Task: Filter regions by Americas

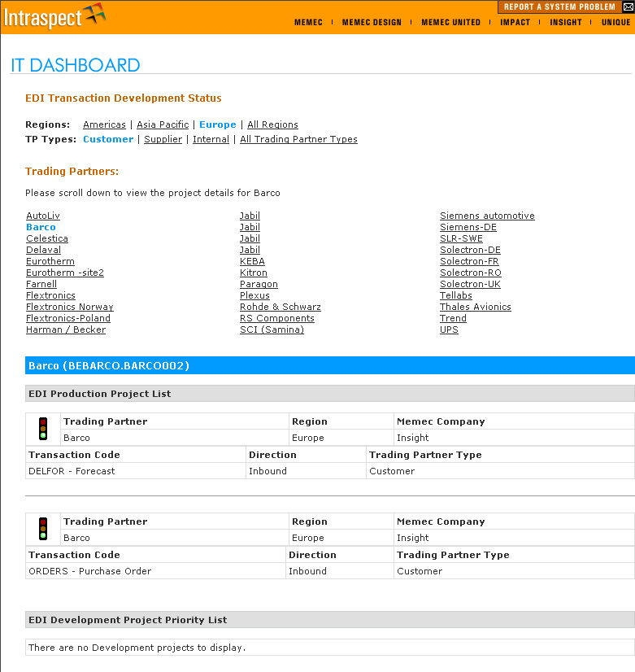Action: [x=104, y=124]
